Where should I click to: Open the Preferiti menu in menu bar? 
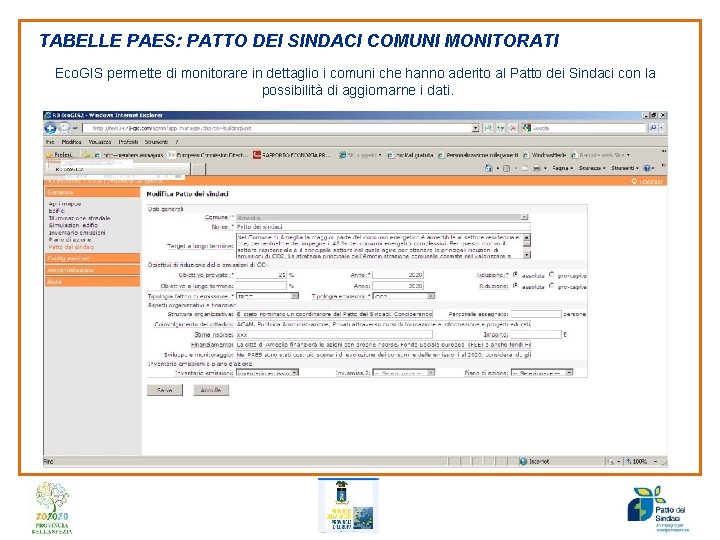pyautogui.click(x=128, y=142)
